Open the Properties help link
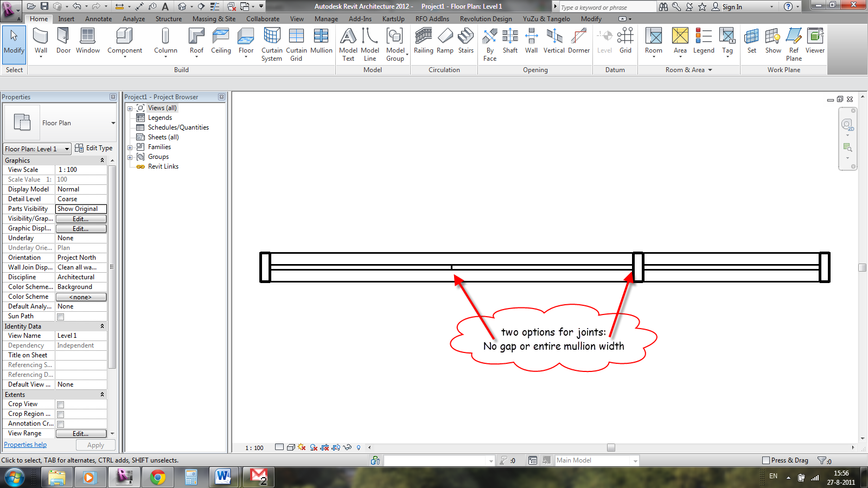Screen dimensions: 868x488 pyautogui.click(x=25, y=444)
